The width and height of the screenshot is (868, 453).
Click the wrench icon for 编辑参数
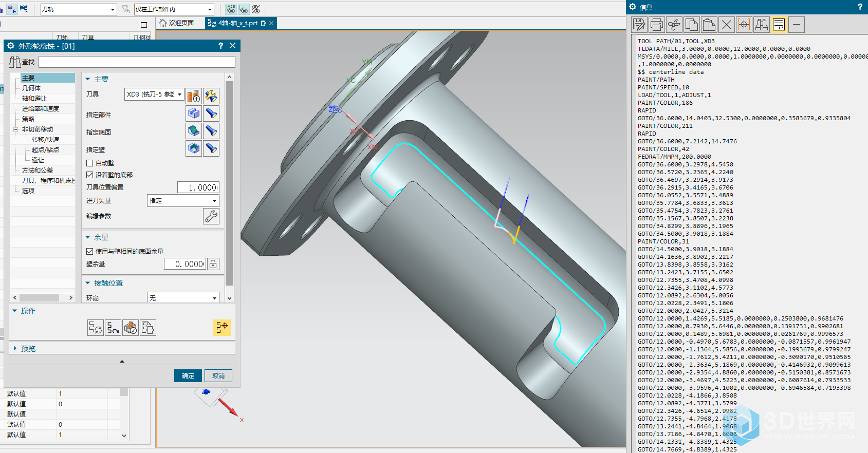tap(211, 216)
